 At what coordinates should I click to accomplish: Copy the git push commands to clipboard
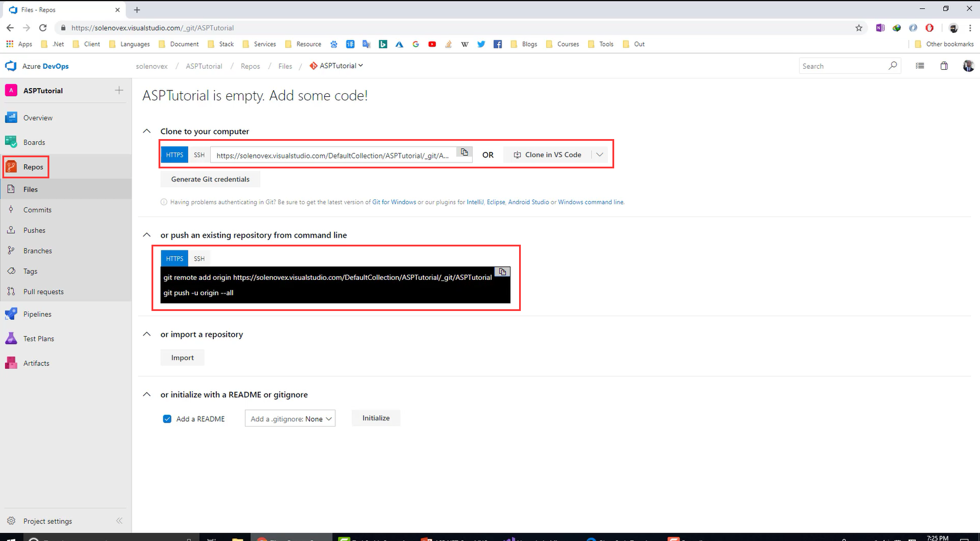503,272
